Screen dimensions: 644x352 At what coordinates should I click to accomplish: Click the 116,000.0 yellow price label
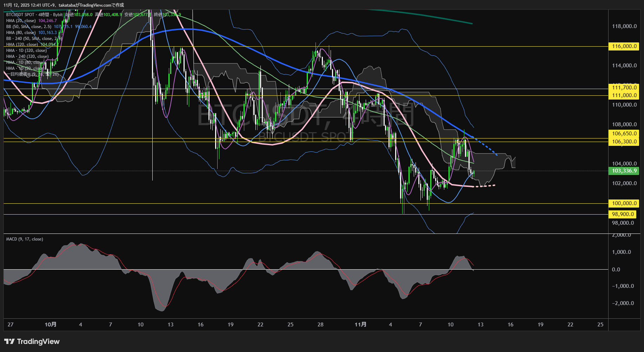pos(624,46)
